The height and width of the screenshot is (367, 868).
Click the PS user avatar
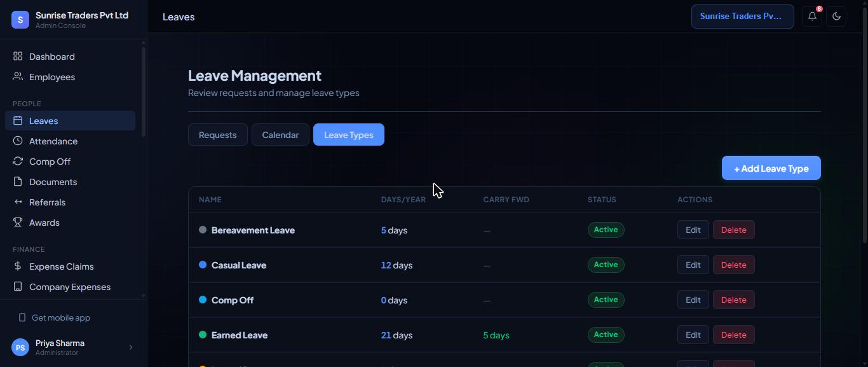tap(20, 347)
